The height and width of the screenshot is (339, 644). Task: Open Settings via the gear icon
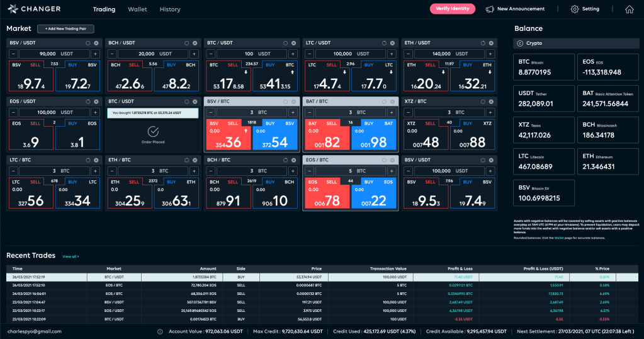point(574,9)
